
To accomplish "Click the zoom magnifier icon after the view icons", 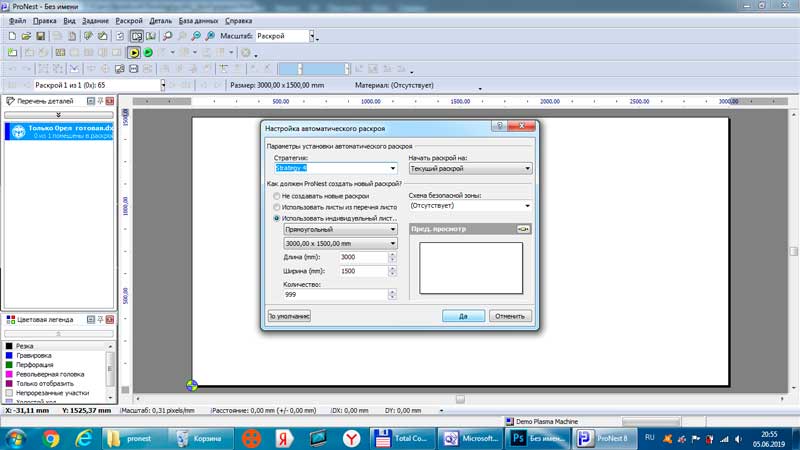I will pyautogui.click(x=167, y=36).
